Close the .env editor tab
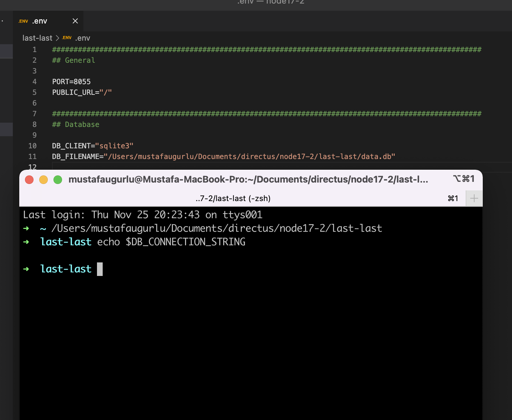Screen dimensions: 512x420 tap(75, 21)
